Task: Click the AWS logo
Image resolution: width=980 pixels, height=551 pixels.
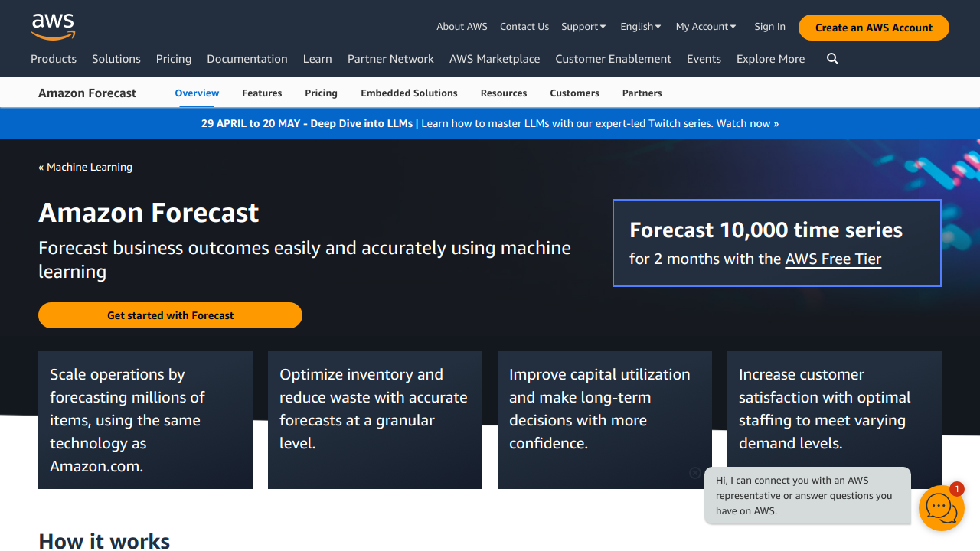Action: click(53, 27)
